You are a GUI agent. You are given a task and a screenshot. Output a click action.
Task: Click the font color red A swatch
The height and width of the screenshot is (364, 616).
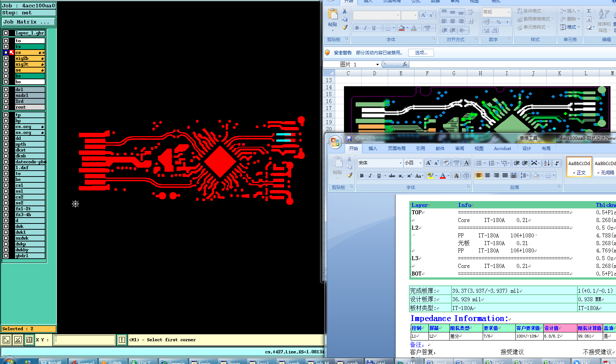pos(443,176)
